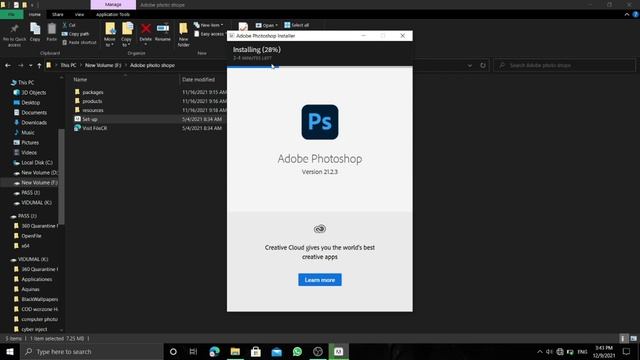The image size is (640, 360).
Task: Click the Creative Cloud icon in installer
Action: click(320, 229)
